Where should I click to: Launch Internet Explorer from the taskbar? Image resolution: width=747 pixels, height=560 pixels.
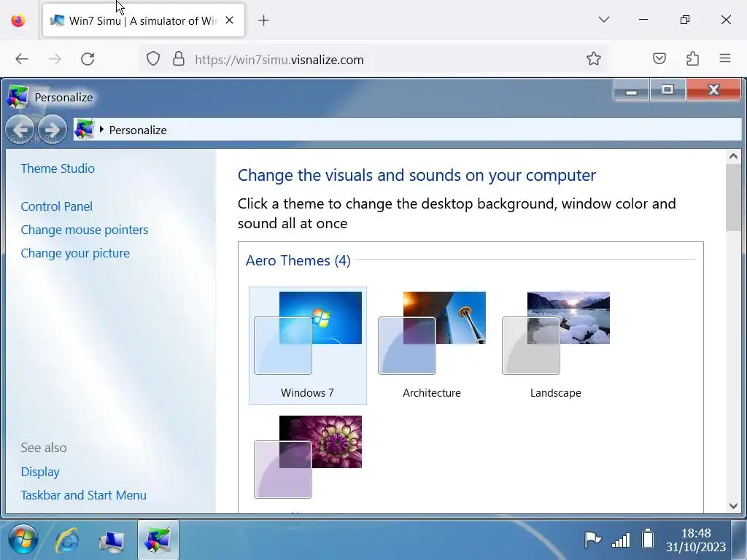point(67,540)
